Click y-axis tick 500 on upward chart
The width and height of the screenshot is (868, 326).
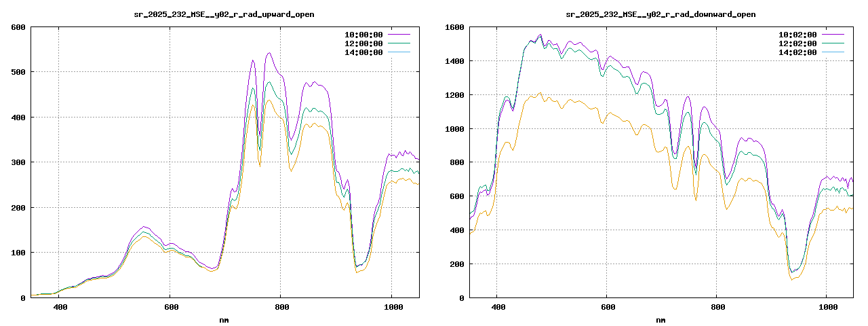click(19, 72)
